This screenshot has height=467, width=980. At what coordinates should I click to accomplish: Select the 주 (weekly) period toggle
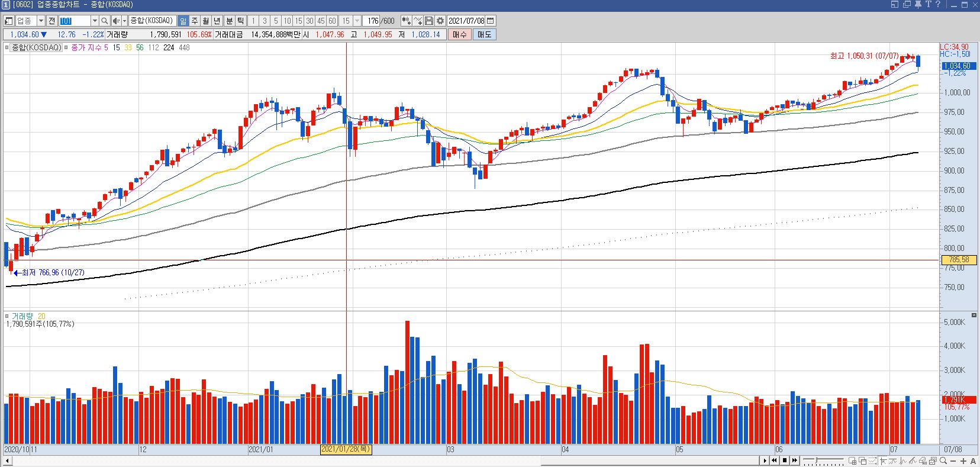195,21
